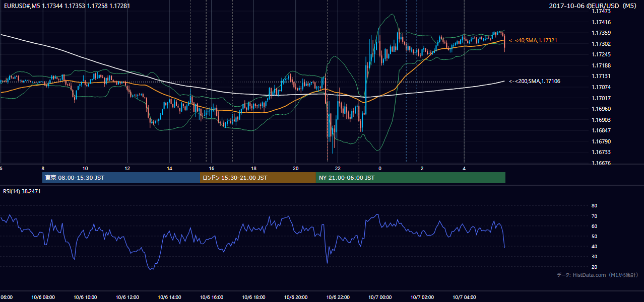Click the 10/6 14:00 date label
644x302 pixels.
pyautogui.click(x=169, y=297)
